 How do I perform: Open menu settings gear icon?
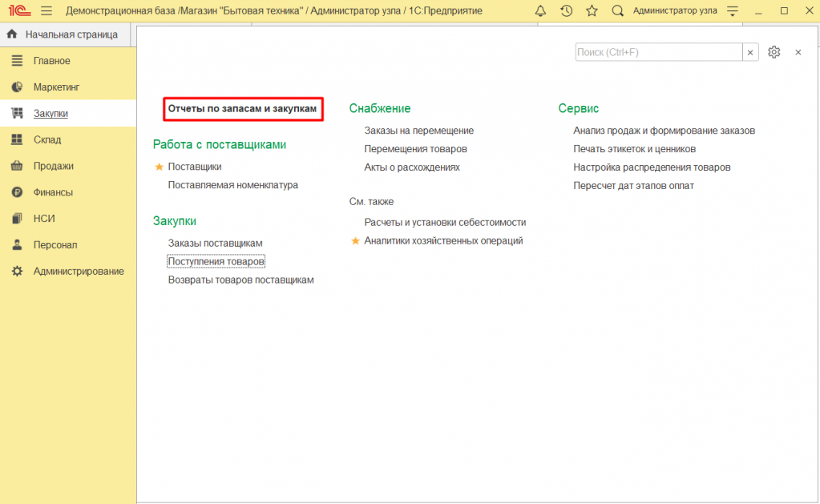pyautogui.click(x=774, y=52)
